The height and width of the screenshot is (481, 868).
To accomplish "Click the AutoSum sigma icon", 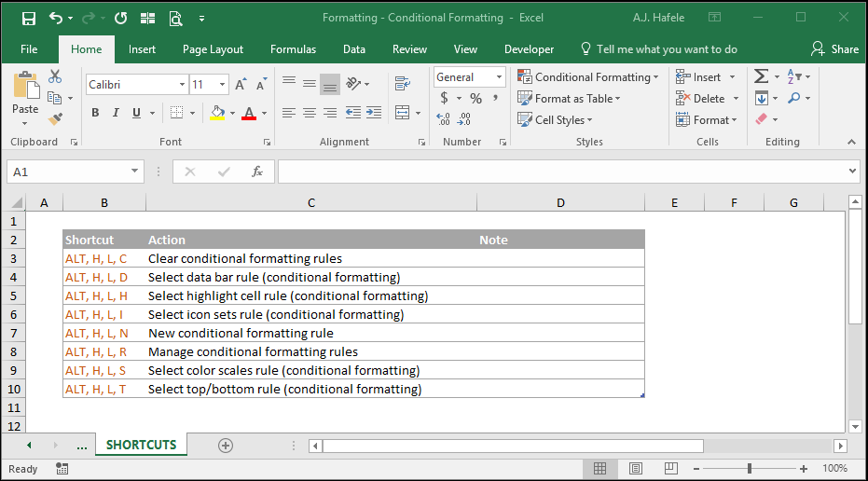I will pyautogui.click(x=761, y=76).
